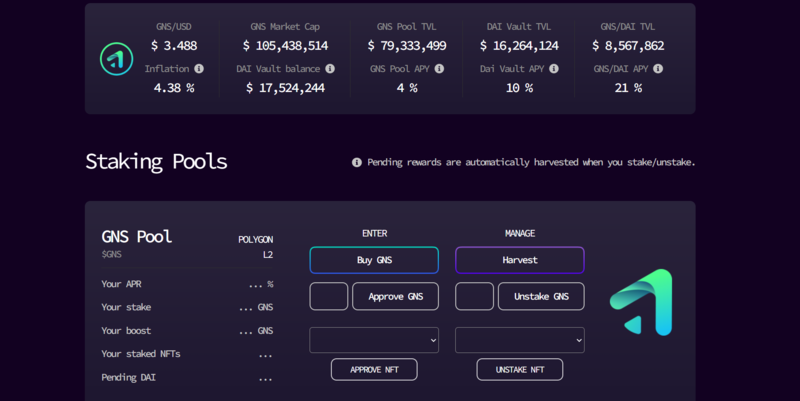
Task: Click the POLYGON L2 network label
Action: click(256, 247)
